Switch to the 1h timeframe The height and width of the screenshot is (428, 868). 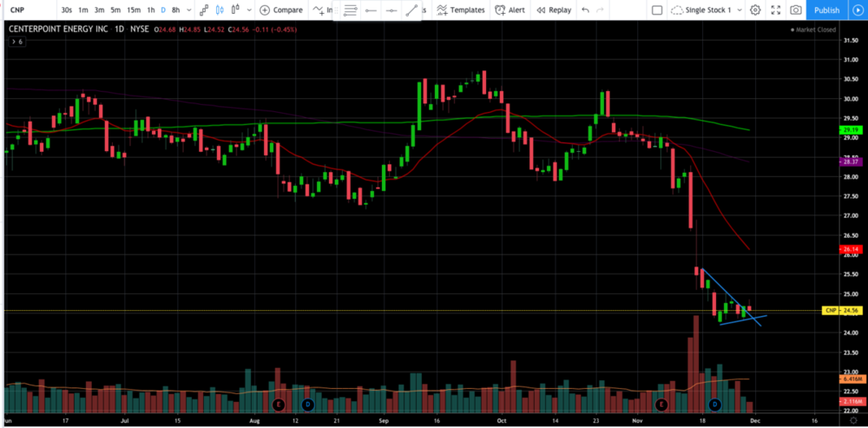pyautogui.click(x=150, y=10)
